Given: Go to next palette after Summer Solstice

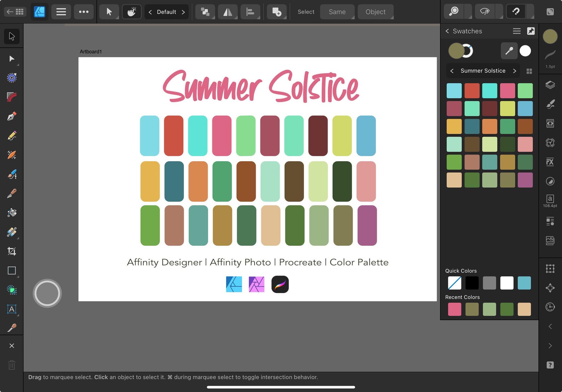Looking at the screenshot, I should [x=515, y=71].
